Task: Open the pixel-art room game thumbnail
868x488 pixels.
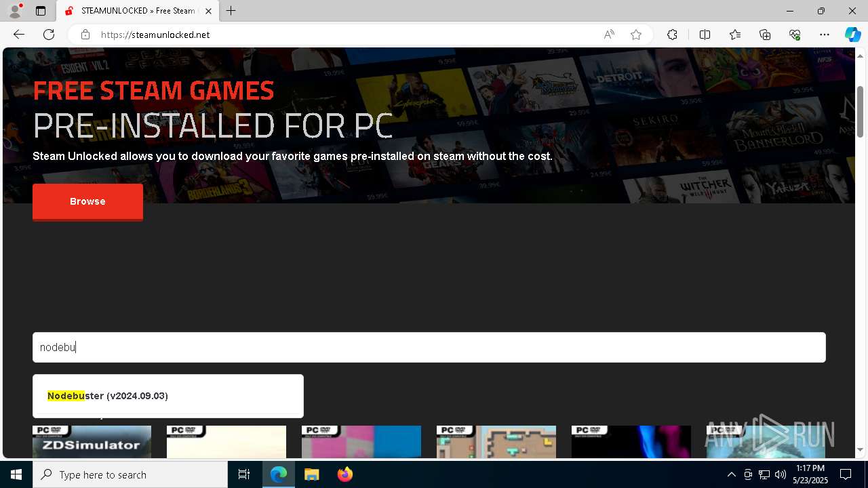Action: click(x=496, y=441)
